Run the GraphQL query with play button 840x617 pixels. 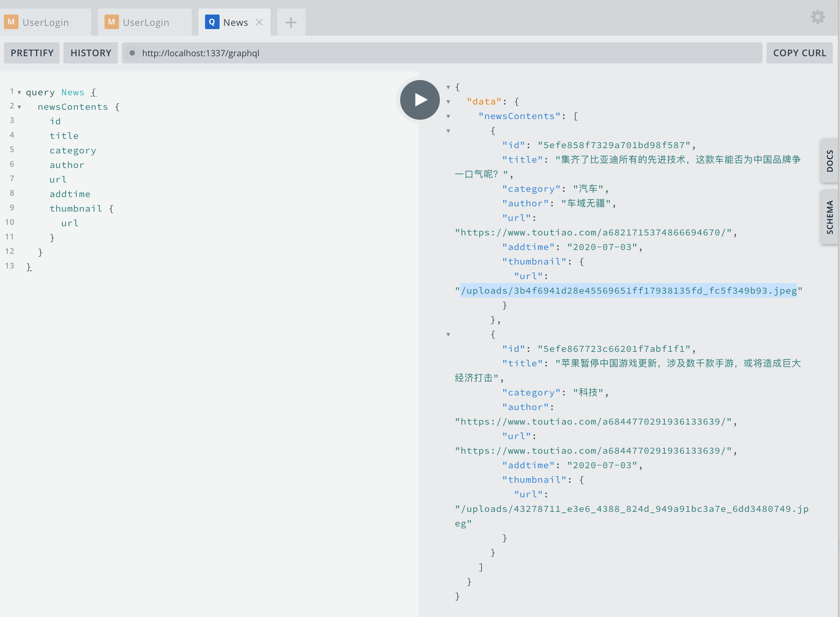(420, 100)
